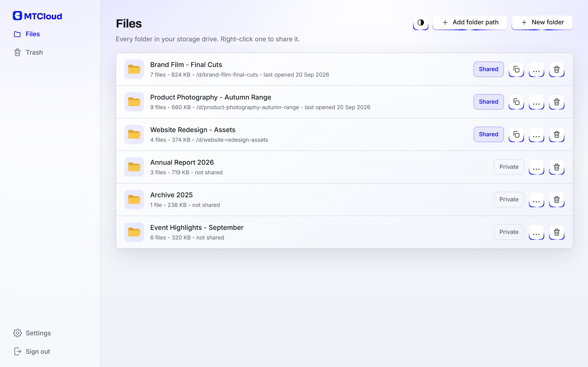Copy link icon for Brand Film - Final Cuts
This screenshot has height=367, width=588.
pos(516,70)
